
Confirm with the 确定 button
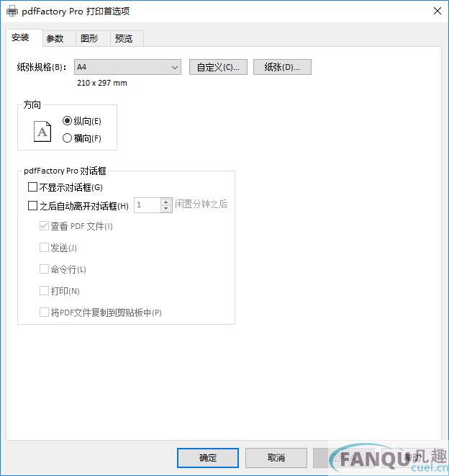pyautogui.click(x=208, y=458)
